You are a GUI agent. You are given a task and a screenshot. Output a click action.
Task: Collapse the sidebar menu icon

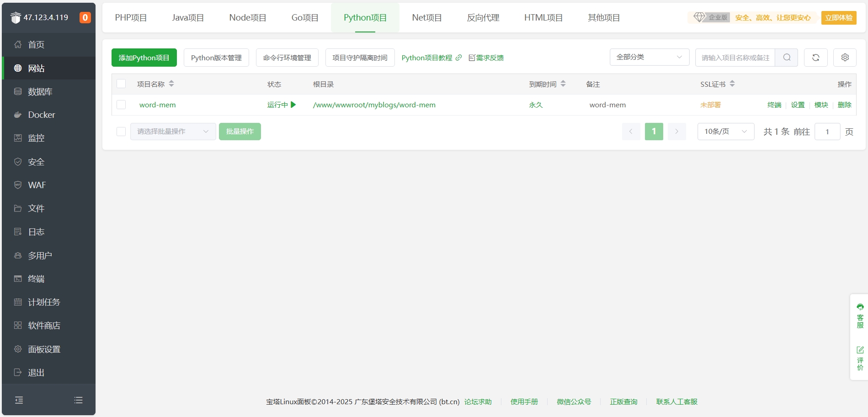[x=19, y=400]
